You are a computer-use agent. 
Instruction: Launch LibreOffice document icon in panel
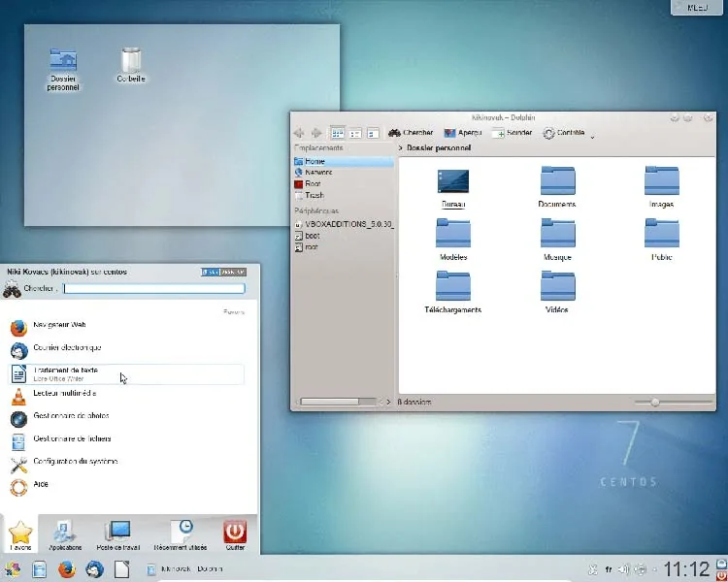point(121,569)
